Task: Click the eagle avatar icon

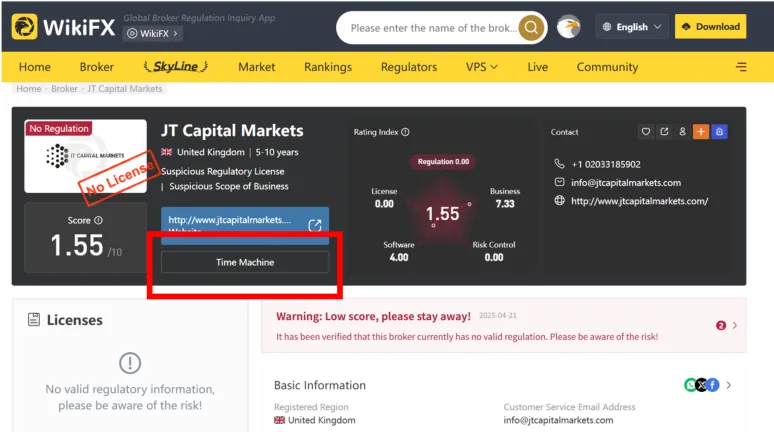Action: coord(569,27)
